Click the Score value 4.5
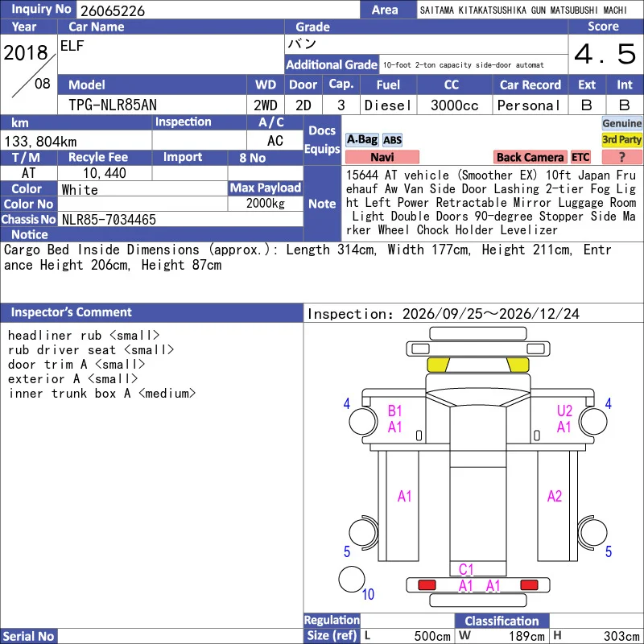This screenshot has width=644, height=644. tap(605, 54)
